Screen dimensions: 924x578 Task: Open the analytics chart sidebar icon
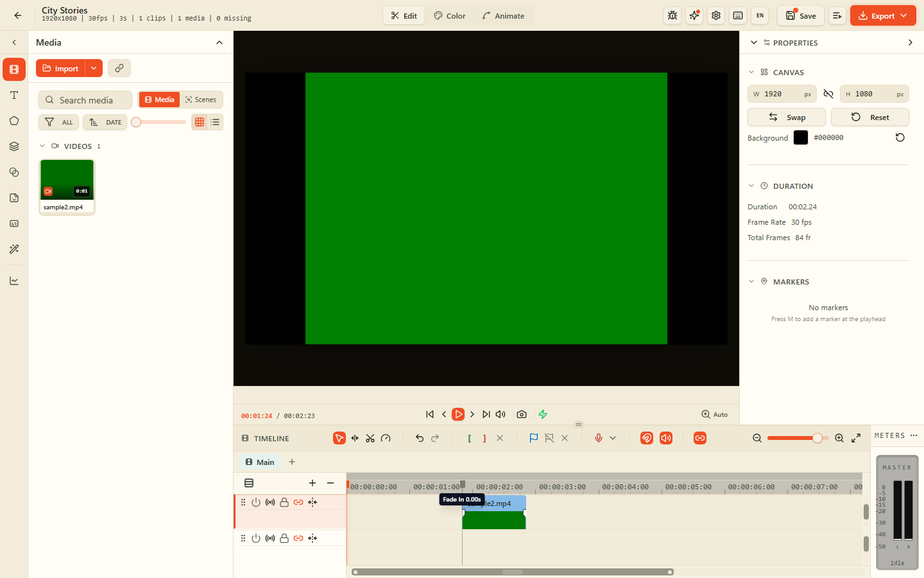click(14, 281)
